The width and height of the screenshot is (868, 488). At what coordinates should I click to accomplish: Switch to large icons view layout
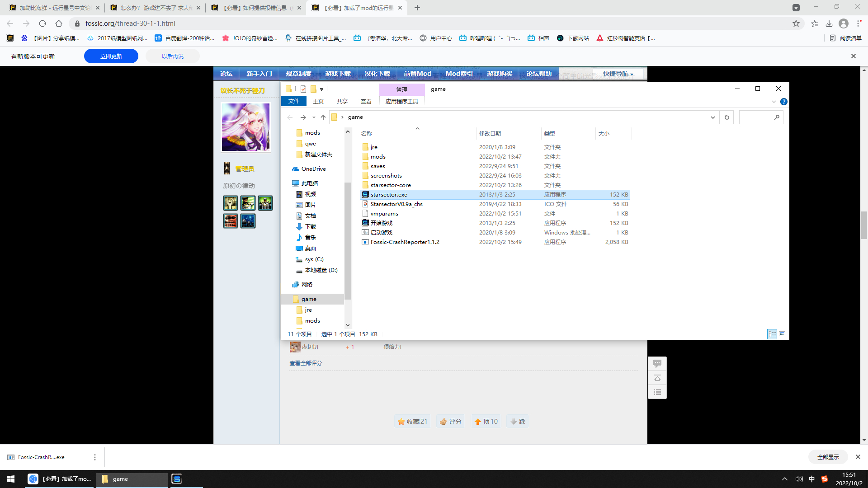[782, 334]
